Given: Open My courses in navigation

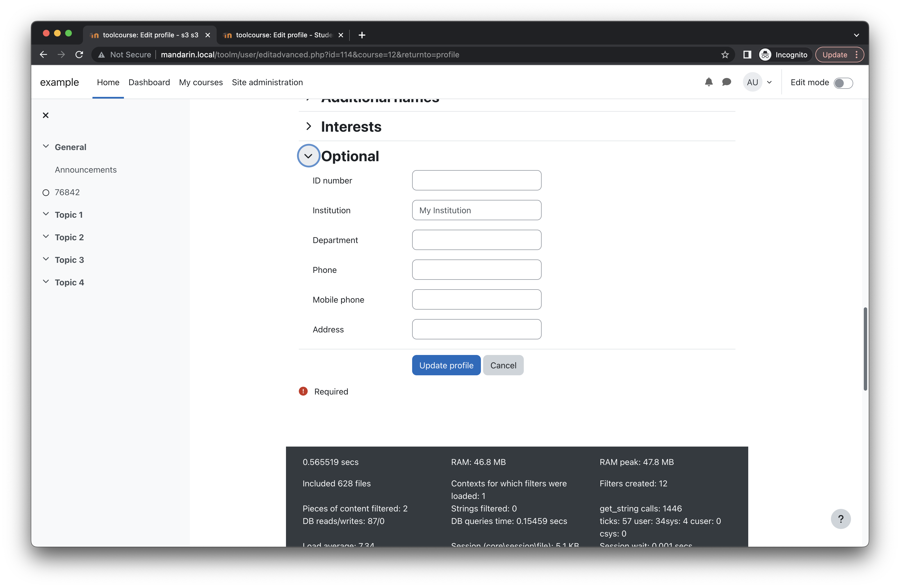Looking at the screenshot, I should click(201, 82).
